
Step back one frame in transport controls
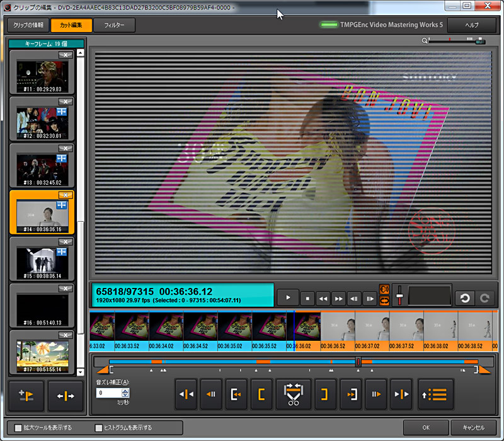point(354,299)
